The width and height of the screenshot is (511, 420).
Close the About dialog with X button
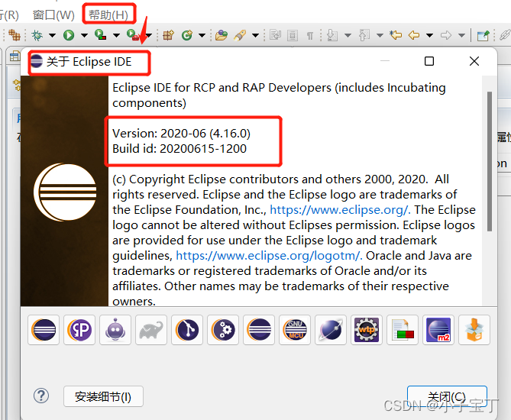point(474,61)
